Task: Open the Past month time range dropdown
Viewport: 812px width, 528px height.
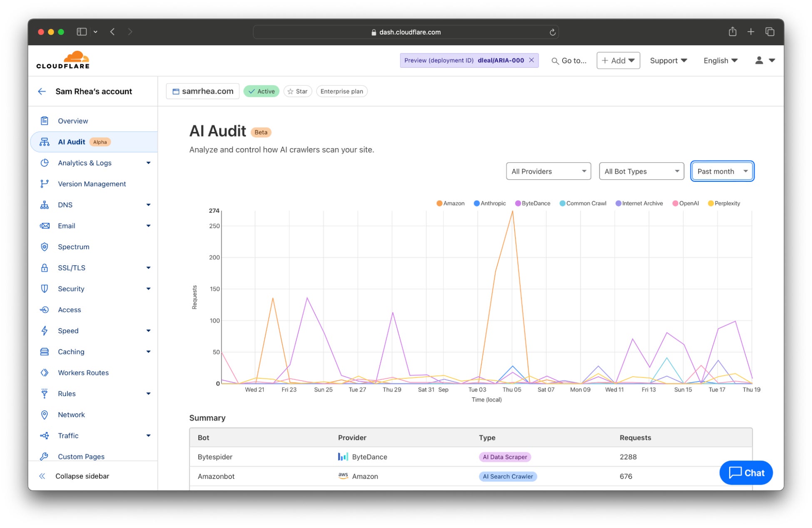Action: pyautogui.click(x=722, y=171)
